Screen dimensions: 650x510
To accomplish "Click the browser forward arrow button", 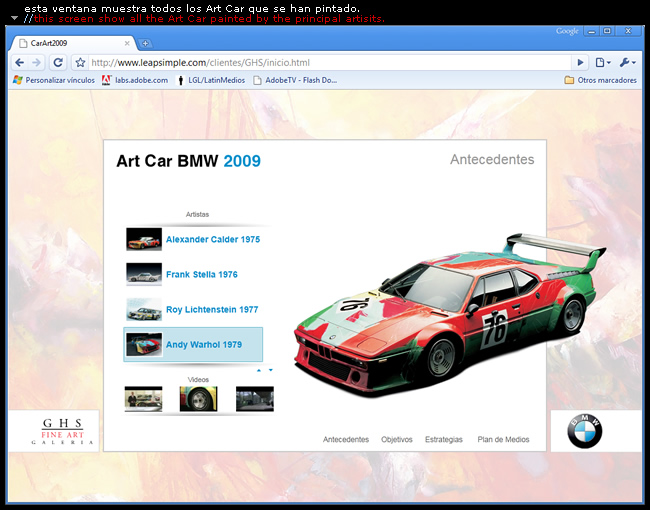I will click(x=37, y=62).
